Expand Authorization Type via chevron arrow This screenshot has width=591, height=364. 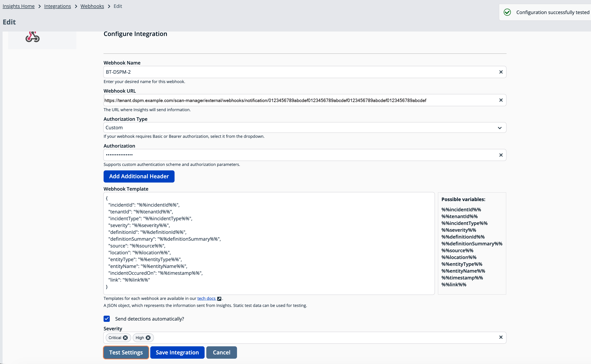tap(500, 128)
